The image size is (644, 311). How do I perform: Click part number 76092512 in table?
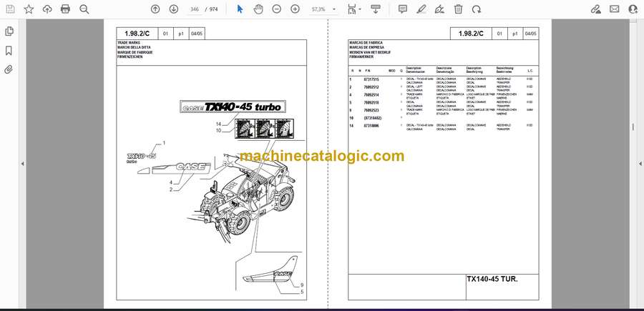[371, 87]
